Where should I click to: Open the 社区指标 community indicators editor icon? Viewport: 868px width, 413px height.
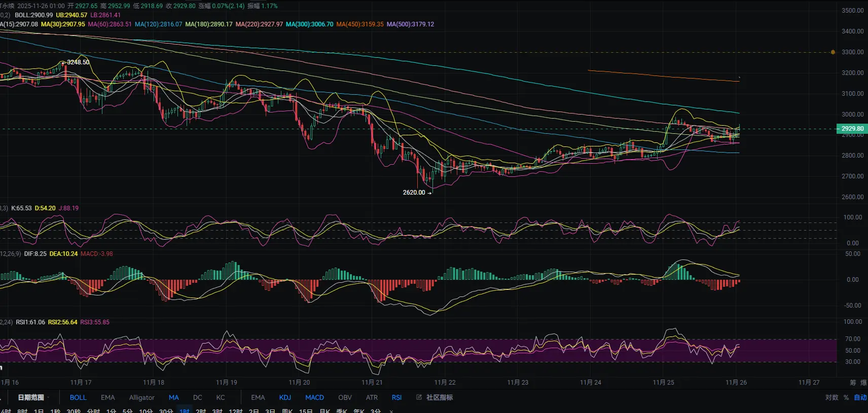(419, 397)
